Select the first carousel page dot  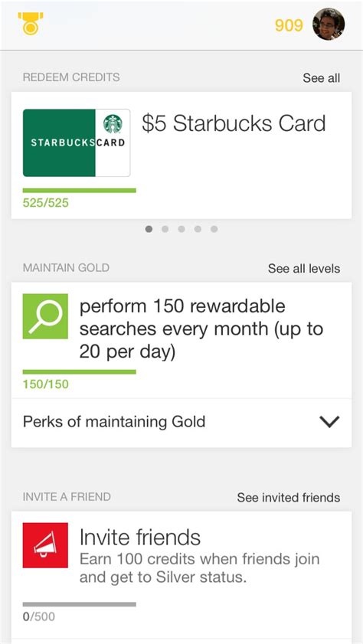(x=149, y=229)
